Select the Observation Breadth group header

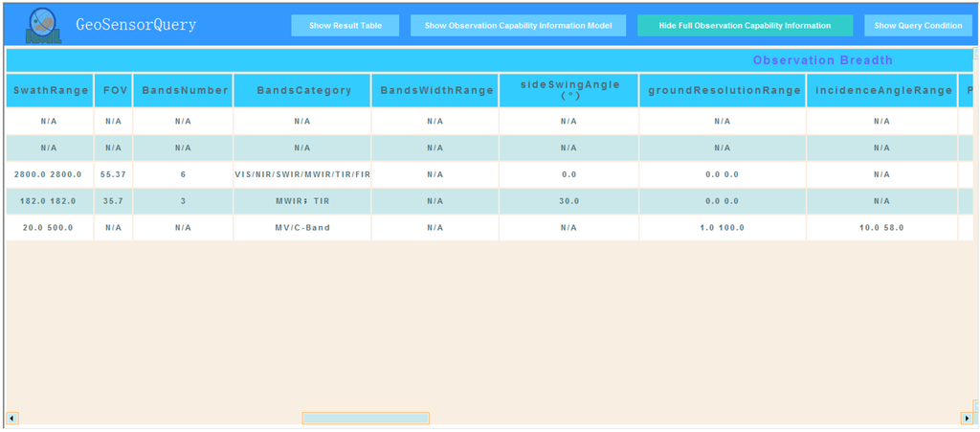(x=822, y=60)
